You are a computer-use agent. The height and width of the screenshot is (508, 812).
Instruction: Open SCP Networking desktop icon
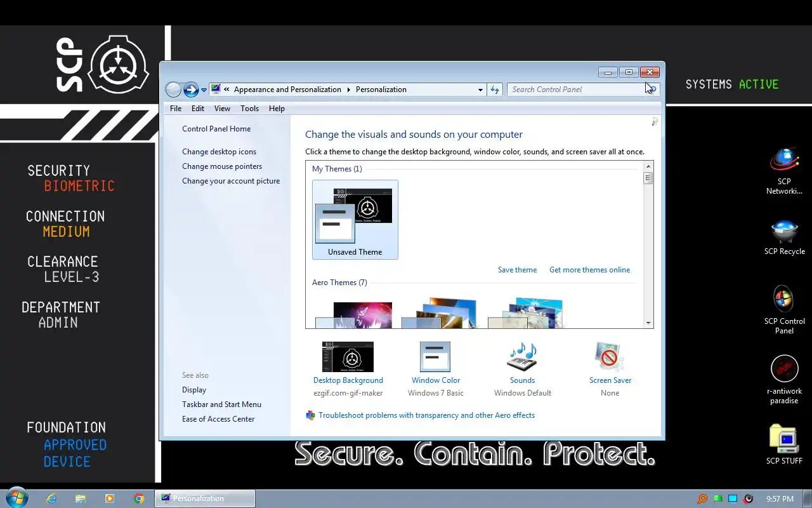[784, 171]
